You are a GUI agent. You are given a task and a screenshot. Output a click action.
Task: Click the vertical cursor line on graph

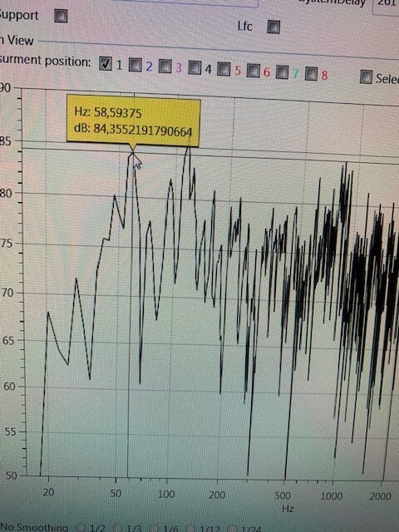(x=130, y=316)
